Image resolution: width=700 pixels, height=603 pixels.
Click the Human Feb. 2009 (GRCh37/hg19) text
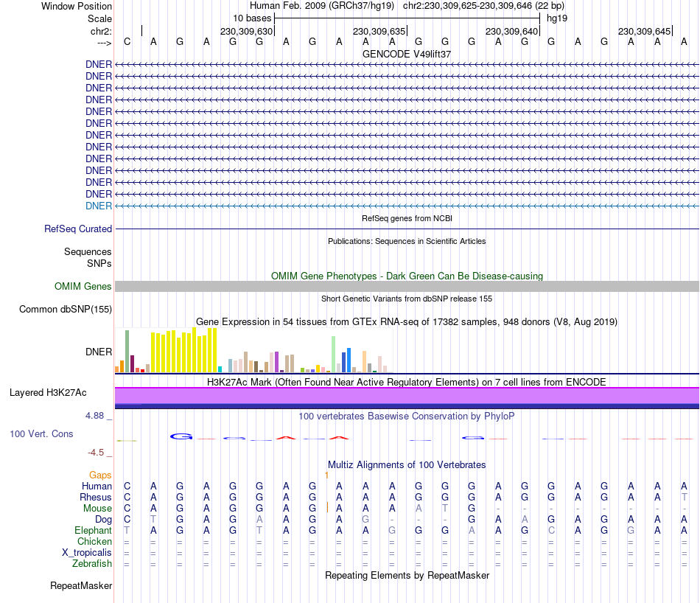pyautogui.click(x=322, y=6)
